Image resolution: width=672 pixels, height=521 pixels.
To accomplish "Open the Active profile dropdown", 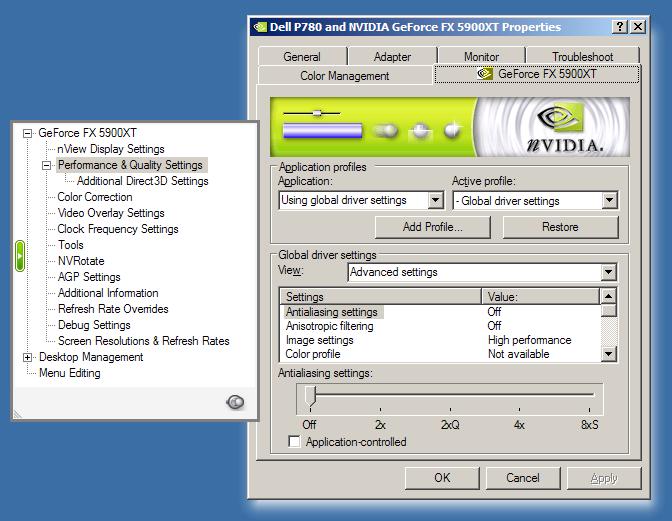I will click(609, 200).
